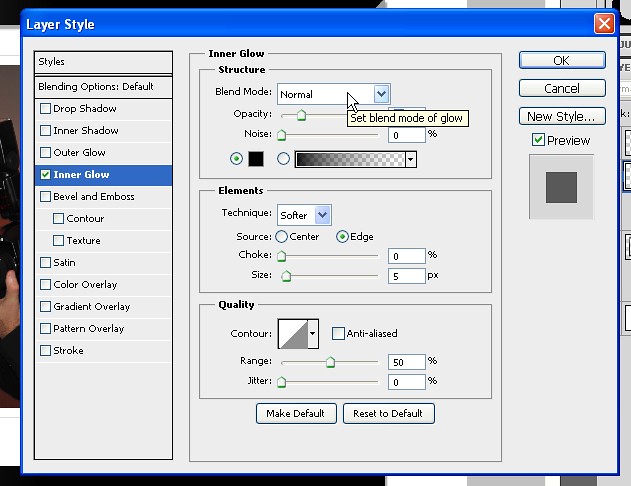This screenshot has width=631, height=486.
Task: Choose Center as glow source
Action: pos(282,237)
